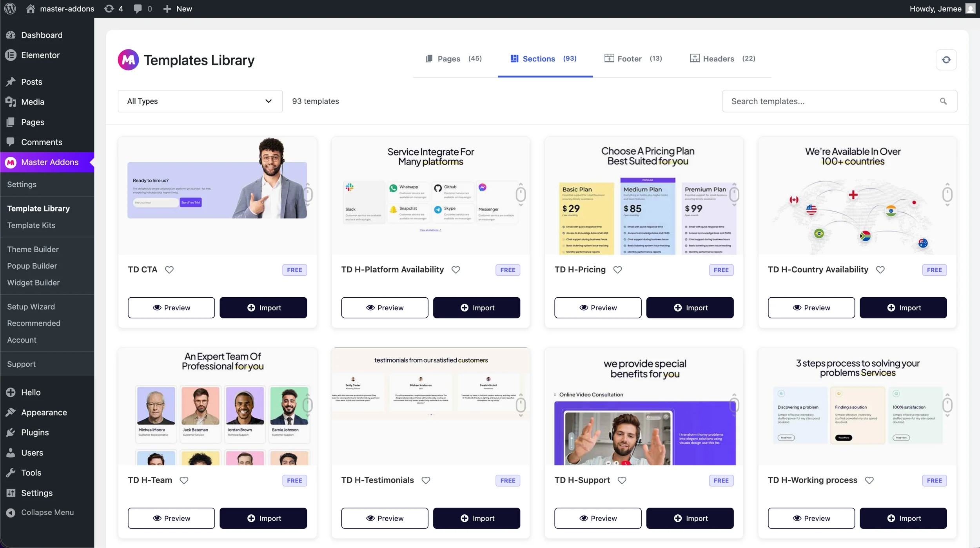
Task: Open WordPress Settings at sidebar bottom
Action: point(47,493)
